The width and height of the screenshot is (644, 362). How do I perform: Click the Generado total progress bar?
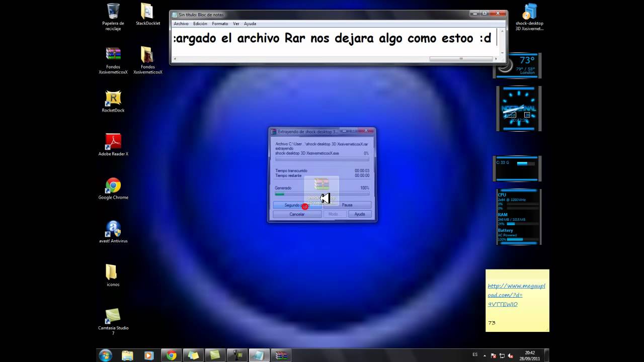(x=322, y=194)
